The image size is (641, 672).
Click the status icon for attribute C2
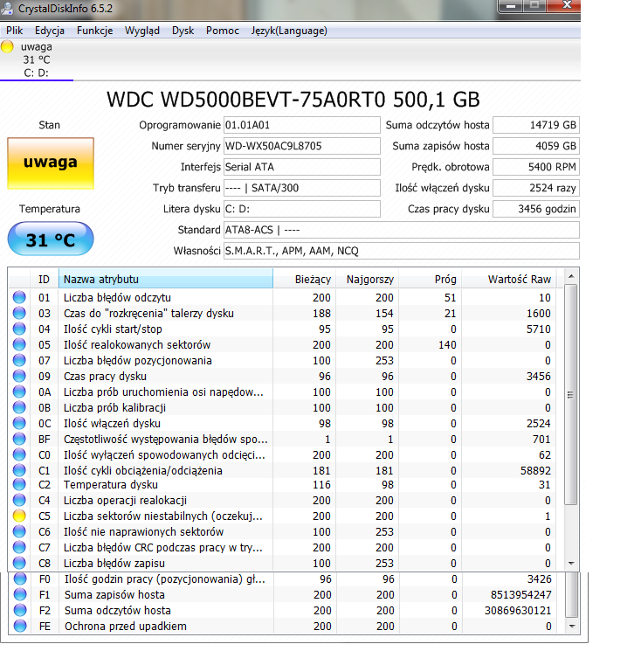(x=19, y=485)
